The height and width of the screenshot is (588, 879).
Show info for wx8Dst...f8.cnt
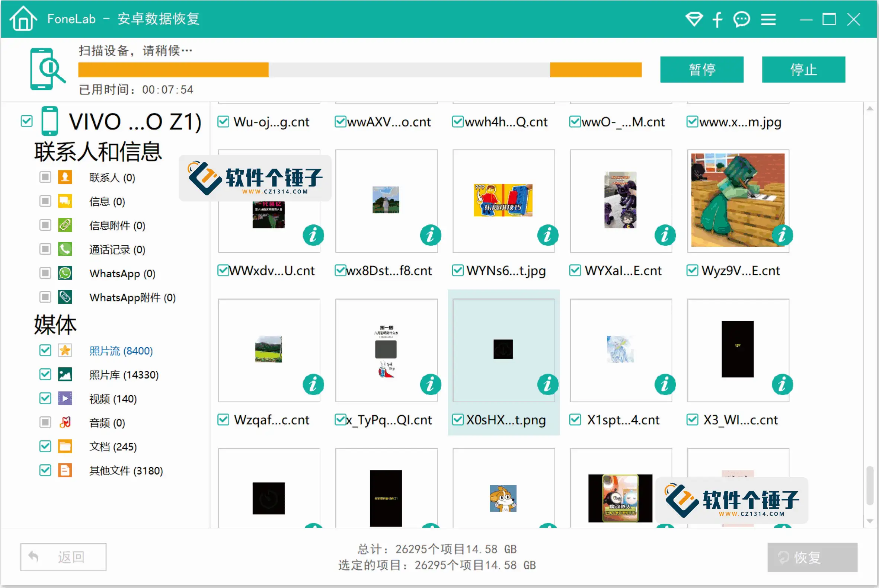click(x=431, y=236)
